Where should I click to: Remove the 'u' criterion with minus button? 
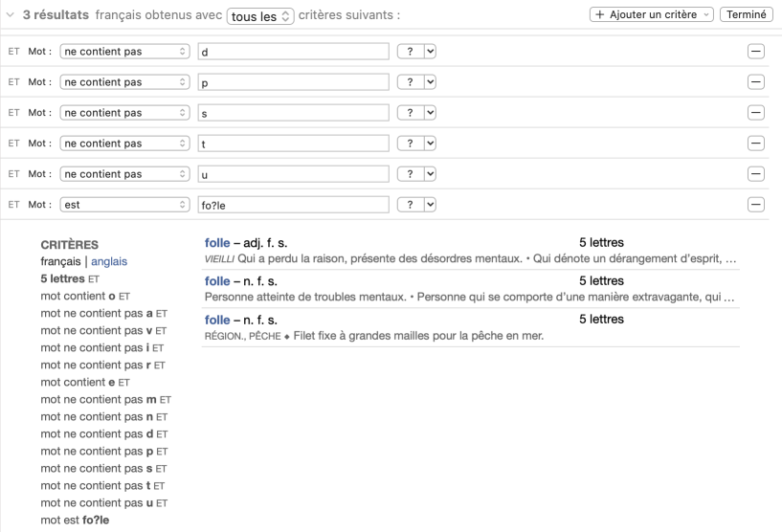pyautogui.click(x=755, y=174)
